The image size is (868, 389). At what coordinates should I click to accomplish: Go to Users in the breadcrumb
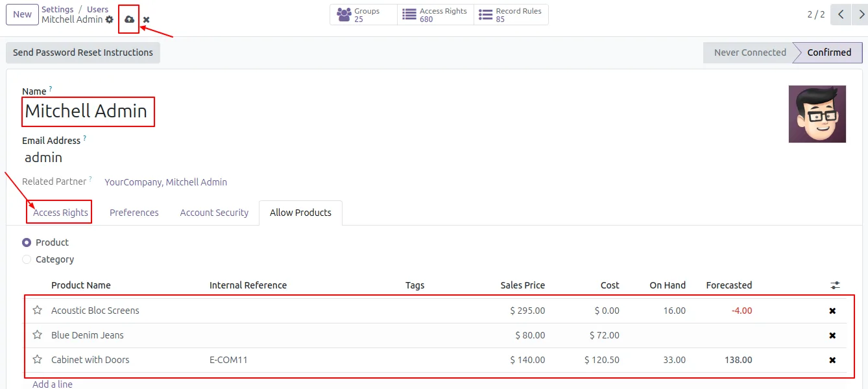click(98, 10)
